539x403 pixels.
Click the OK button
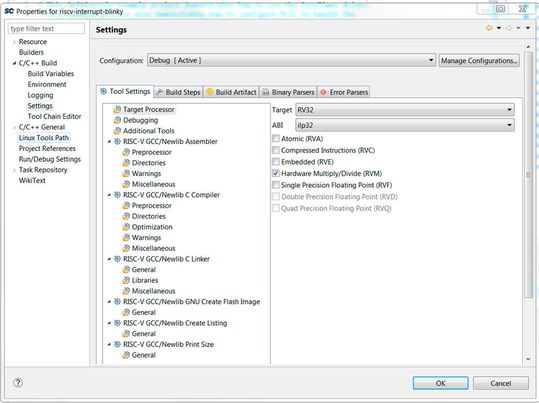click(x=440, y=383)
